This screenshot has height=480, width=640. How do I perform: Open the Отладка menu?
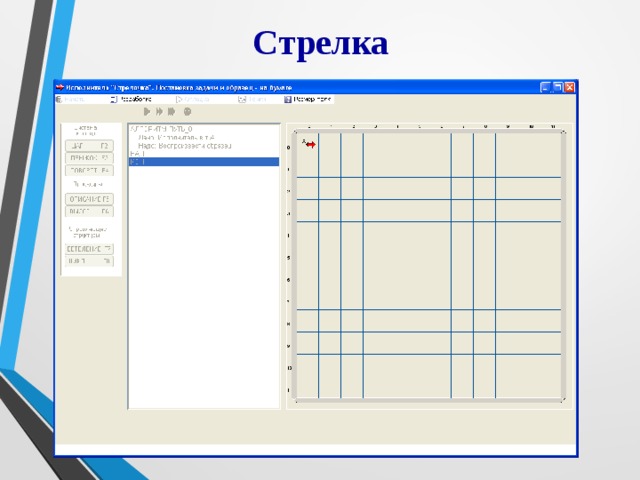[x=193, y=99]
